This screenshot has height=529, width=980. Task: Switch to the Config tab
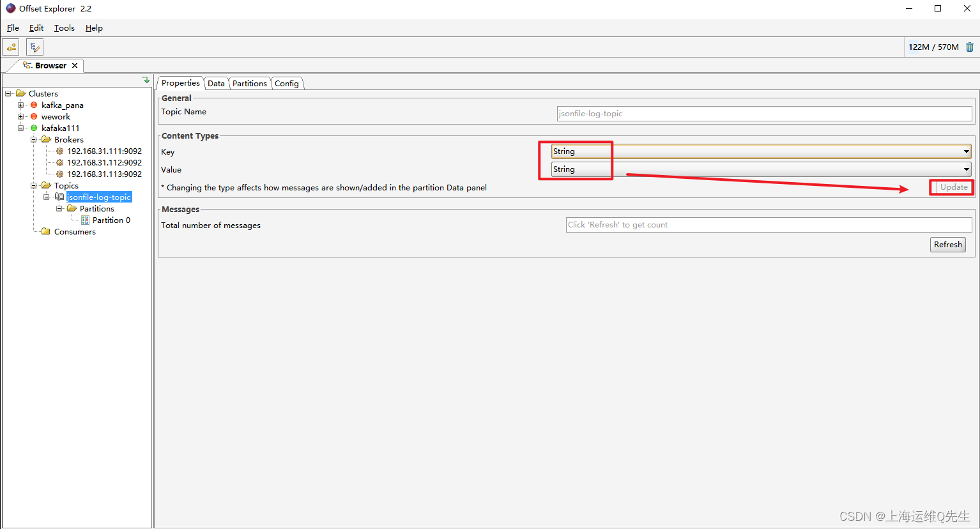(x=286, y=84)
